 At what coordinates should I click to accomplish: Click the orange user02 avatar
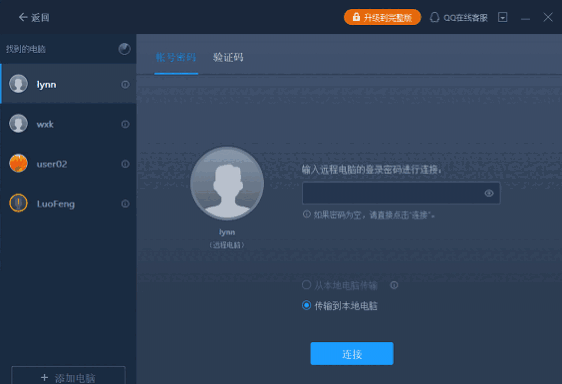tap(18, 163)
